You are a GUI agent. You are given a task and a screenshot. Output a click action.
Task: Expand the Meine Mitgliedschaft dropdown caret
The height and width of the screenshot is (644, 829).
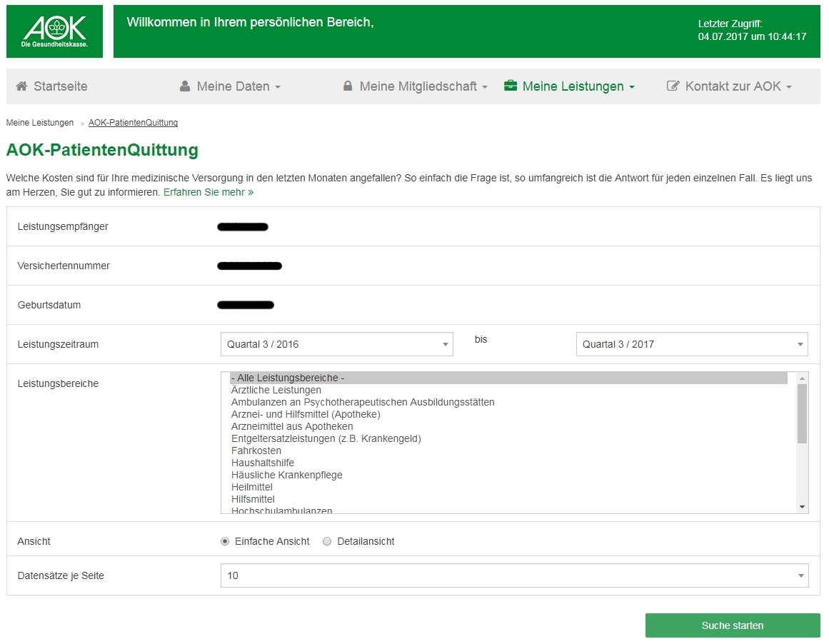pos(484,87)
